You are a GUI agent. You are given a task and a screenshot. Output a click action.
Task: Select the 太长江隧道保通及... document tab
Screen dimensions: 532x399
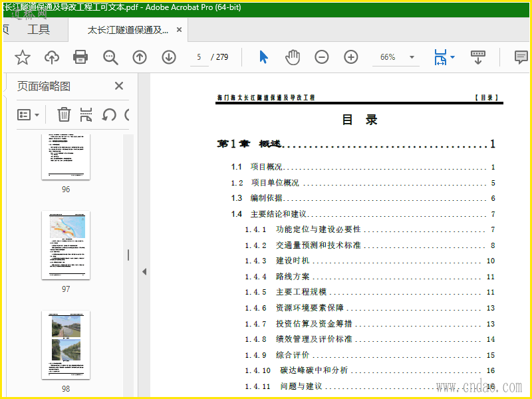click(x=128, y=30)
